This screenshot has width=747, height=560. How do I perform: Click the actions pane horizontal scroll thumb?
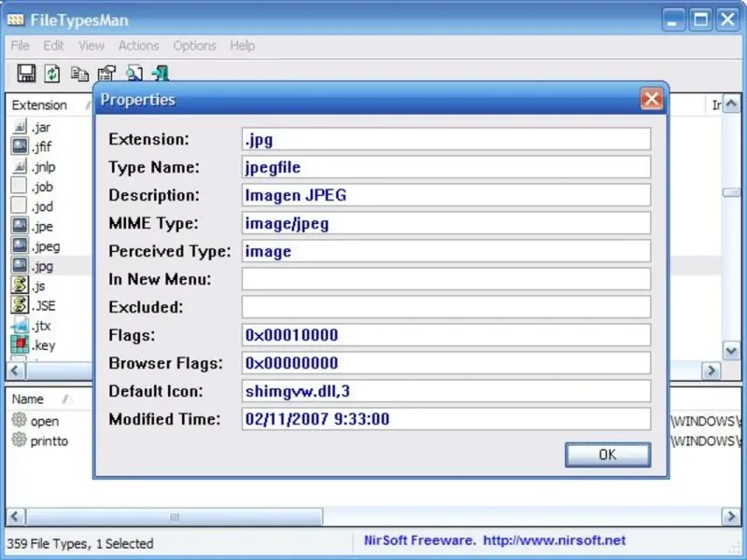point(175,516)
